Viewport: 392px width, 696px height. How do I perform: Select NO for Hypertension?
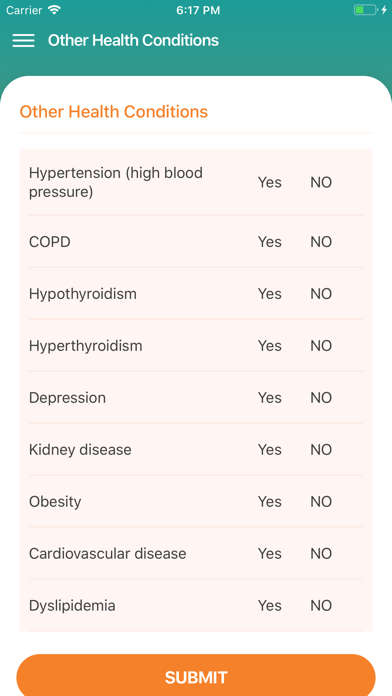point(321,182)
